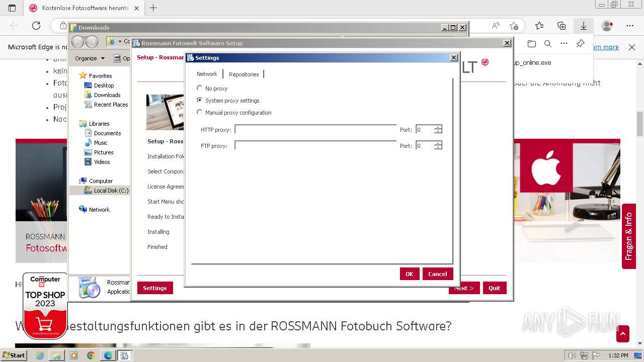Image resolution: width=644 pixels, height=362 pixels.
Task: Dismiss the Edge notification bar
Action: [x=632, y=47]
